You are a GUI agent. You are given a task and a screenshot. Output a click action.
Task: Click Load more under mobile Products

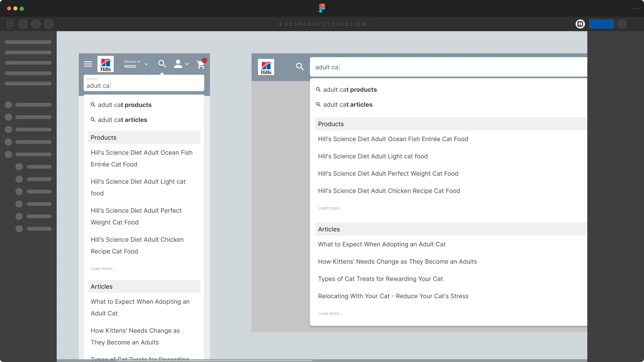(x=103, y=269)
